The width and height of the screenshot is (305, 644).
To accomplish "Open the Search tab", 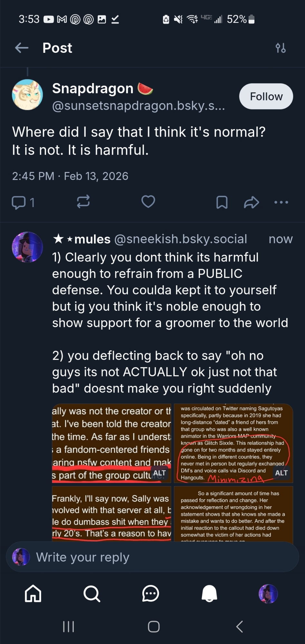I will coord(92,593).
